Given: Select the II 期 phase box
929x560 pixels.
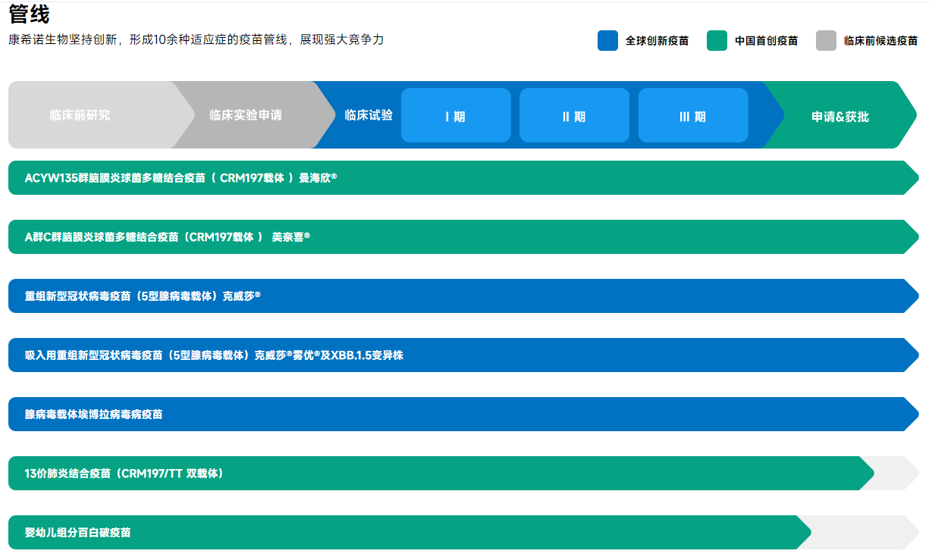Looking at the screenshot, I should pos(574,115).
